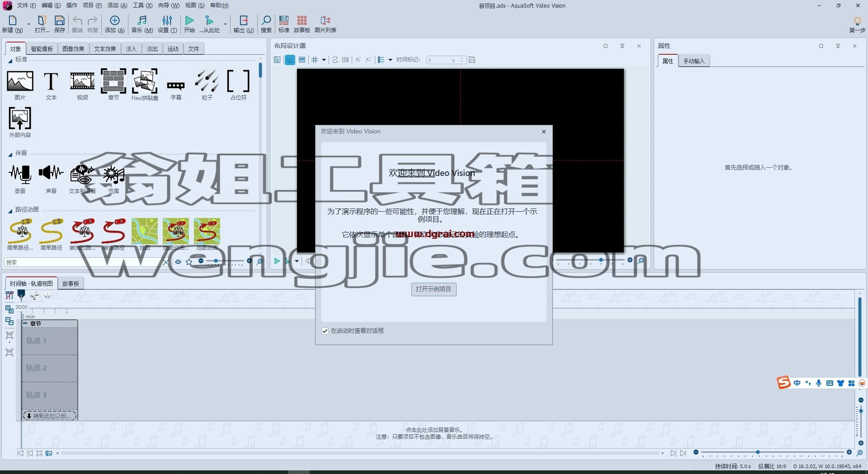Toggle selection mode icon in layout designer
868x474 pixels.
coord(277,60)
